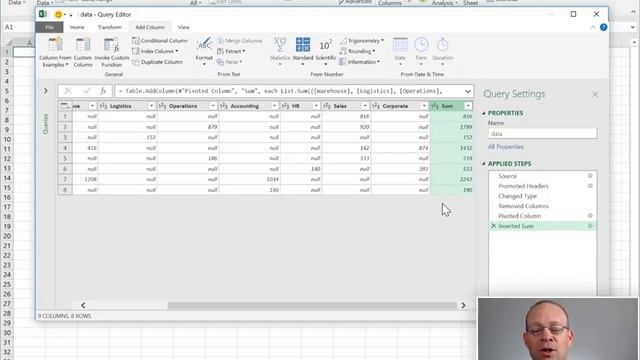This screenshot has width=640, height=360.
Task: Cancel the formula bar edit
Action: coord(68,91)
